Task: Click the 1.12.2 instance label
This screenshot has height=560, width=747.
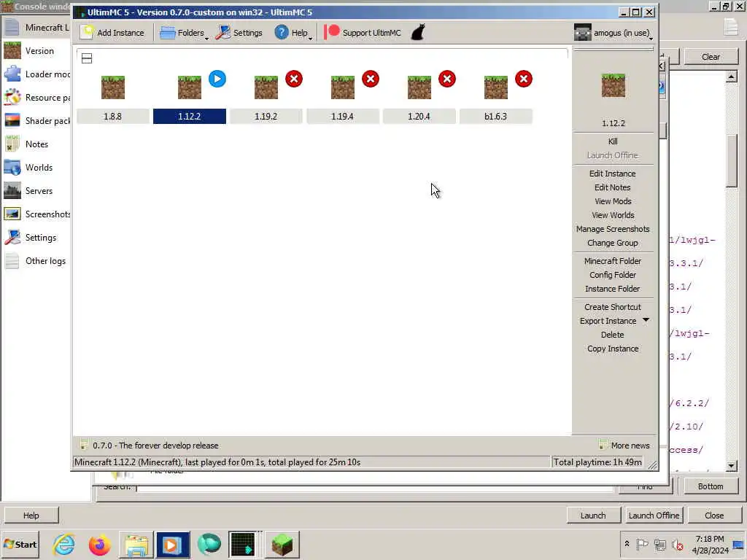Action: click(x=190, y=116)
